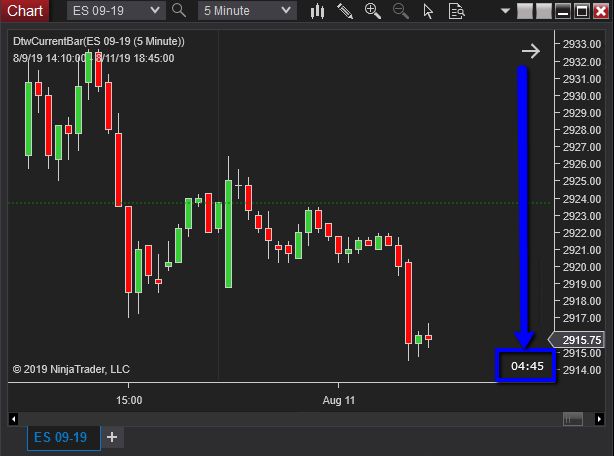Add a new chart tab with plus
The image size is (614, 456).
point(112,437)
